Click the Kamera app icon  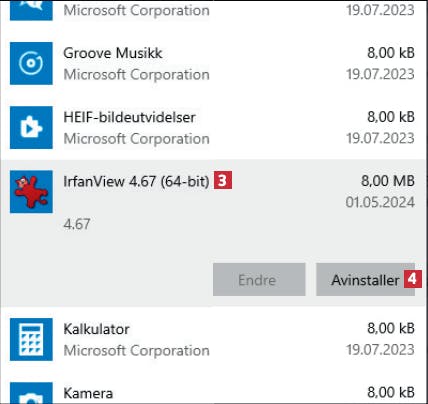31,393
